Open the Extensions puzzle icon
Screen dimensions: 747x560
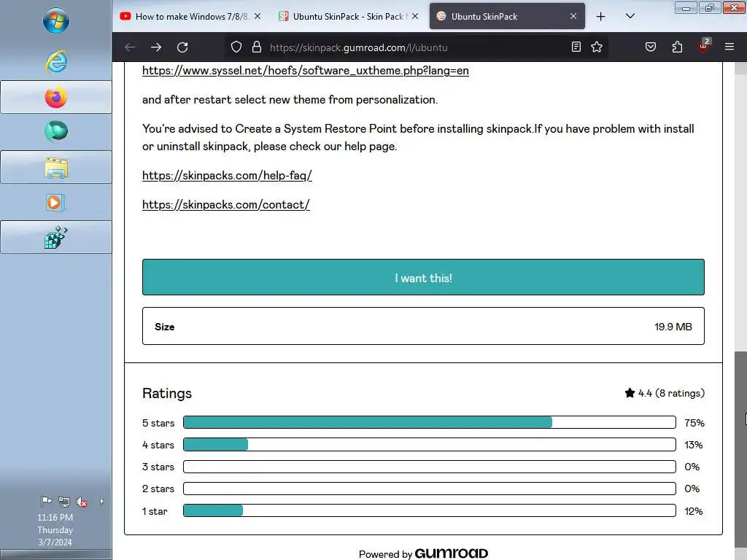pyautogui.click(x=677, y=47)
